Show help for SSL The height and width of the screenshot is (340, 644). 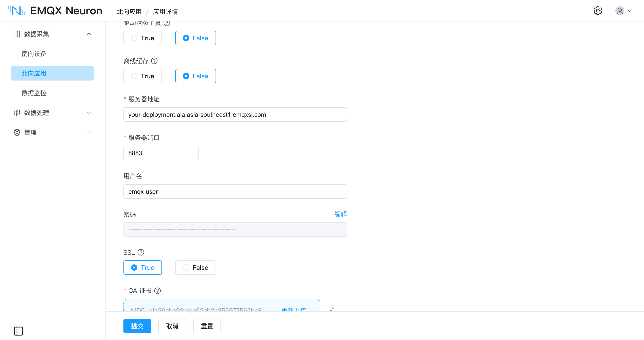[141, 253]
